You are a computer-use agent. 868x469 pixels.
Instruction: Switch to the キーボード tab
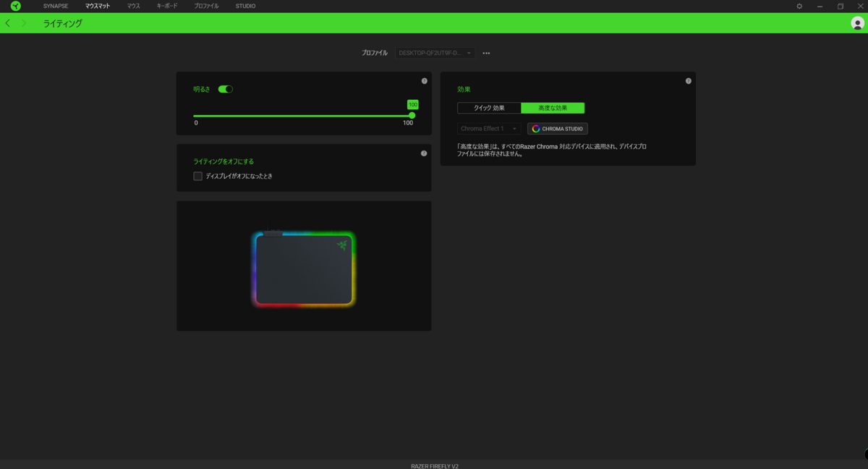pyautogui.click(x=167, y=6)
